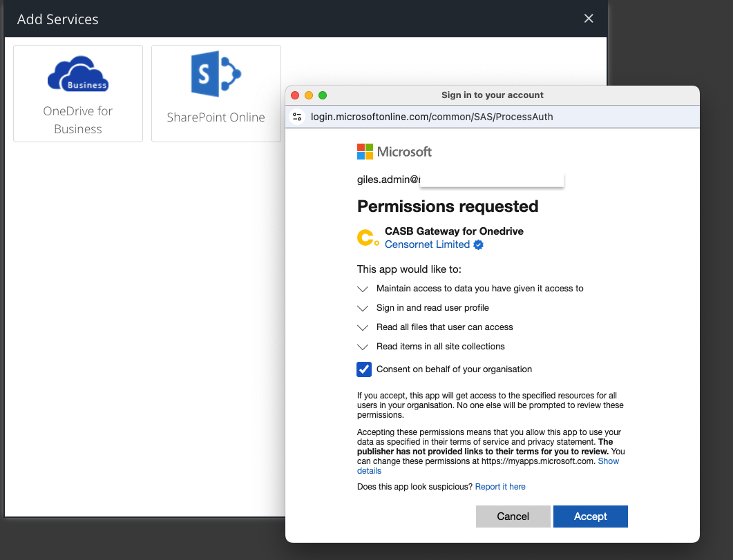This screenshot has height=560, width=733.
Task: Click the Censornet app logo icon
Action: 368,238
